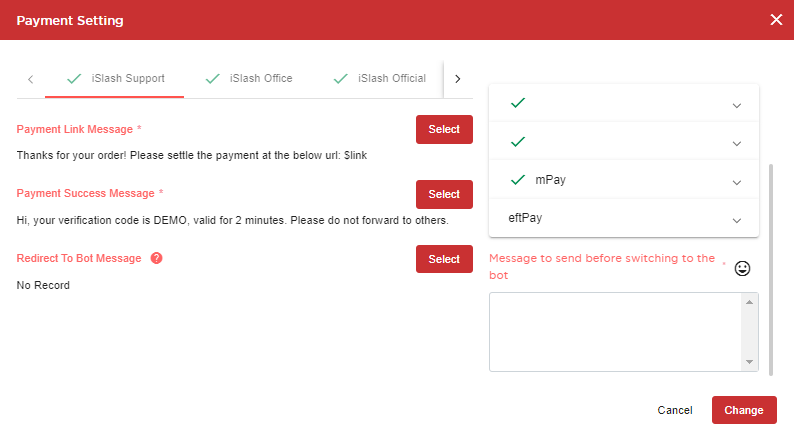The width and height of the screenshot is (794, 441).
Task: Switch to the iSlash Office tab
Action: 260,78
